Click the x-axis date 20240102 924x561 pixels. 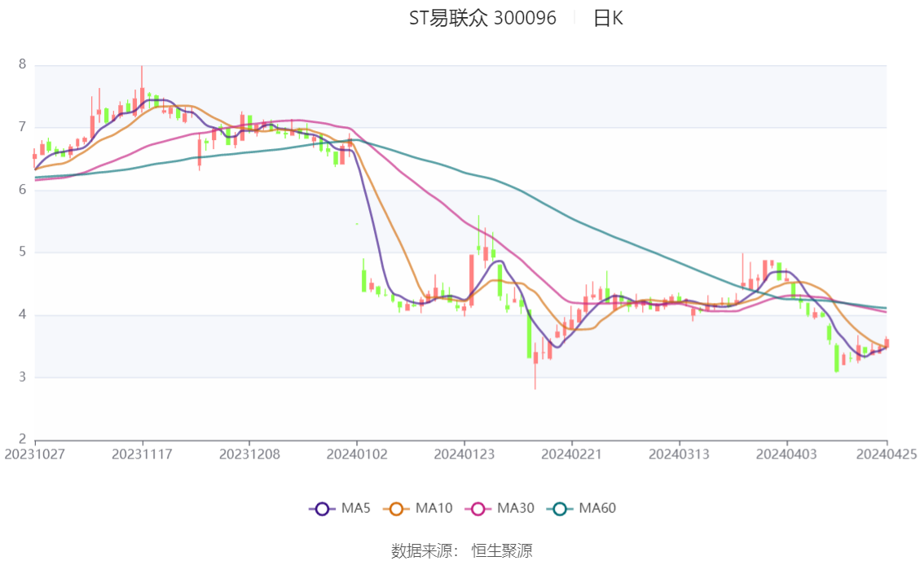coord(357,454)
